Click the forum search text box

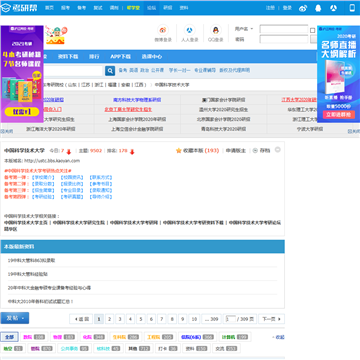(73, 71)
